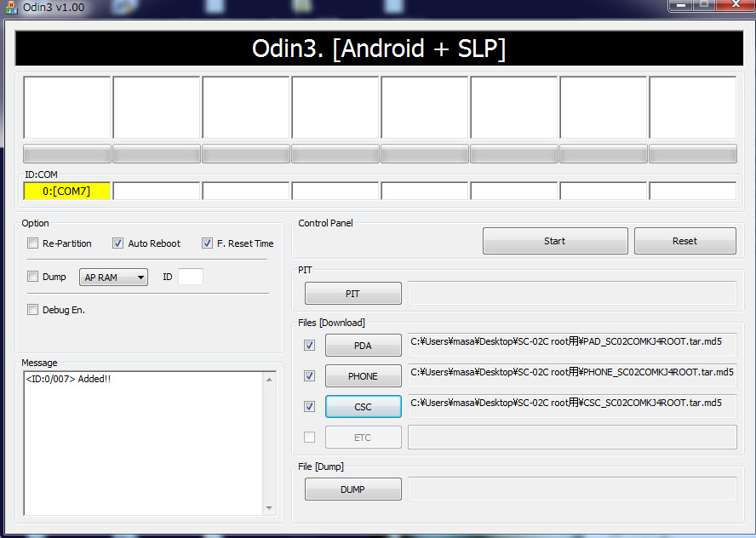Viewport: 756px width, 538px height.
Task: Click the Start button
Action: [555, 241]
